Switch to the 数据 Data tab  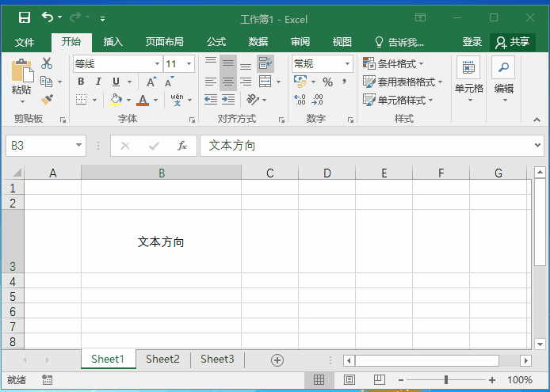[x=258, y=42]
